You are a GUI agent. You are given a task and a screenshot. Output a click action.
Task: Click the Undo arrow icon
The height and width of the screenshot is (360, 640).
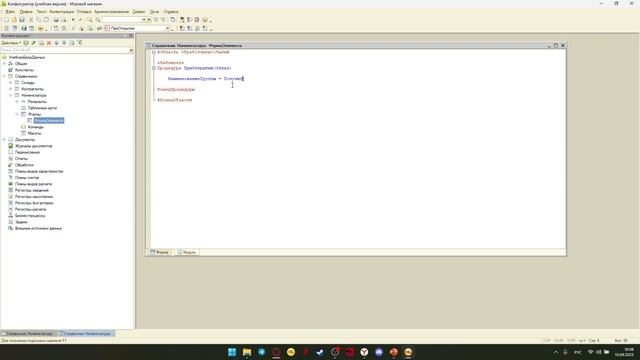pos(73,20)
